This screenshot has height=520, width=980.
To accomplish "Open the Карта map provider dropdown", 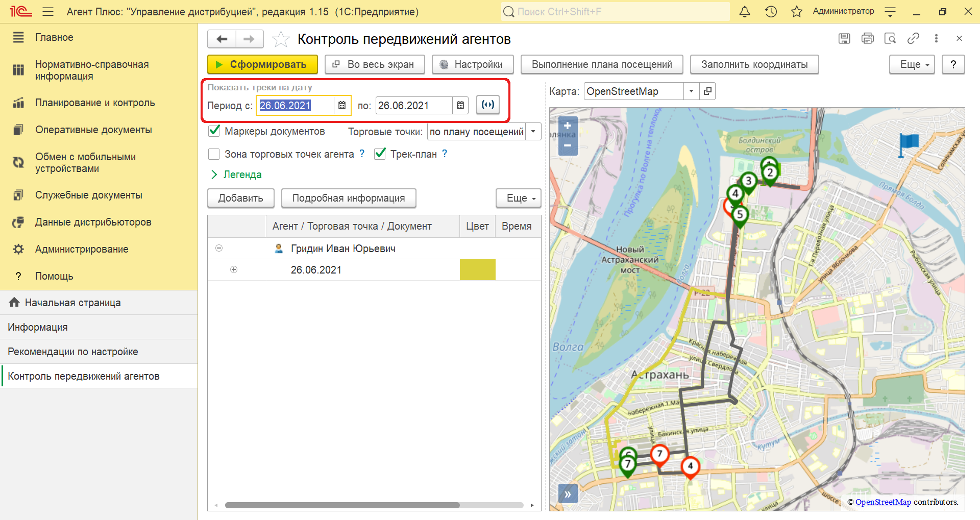I will point(691,91).
